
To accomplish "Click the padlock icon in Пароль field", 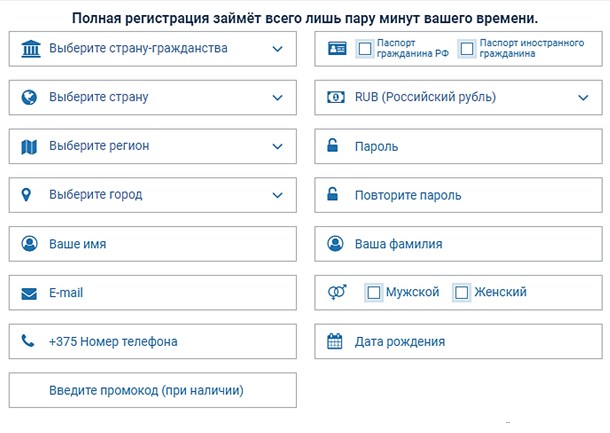I will point(334,146).
